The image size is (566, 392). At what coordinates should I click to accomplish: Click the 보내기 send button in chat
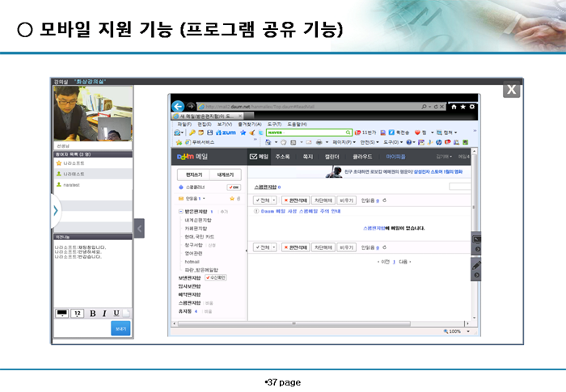(x=120, y=328)
